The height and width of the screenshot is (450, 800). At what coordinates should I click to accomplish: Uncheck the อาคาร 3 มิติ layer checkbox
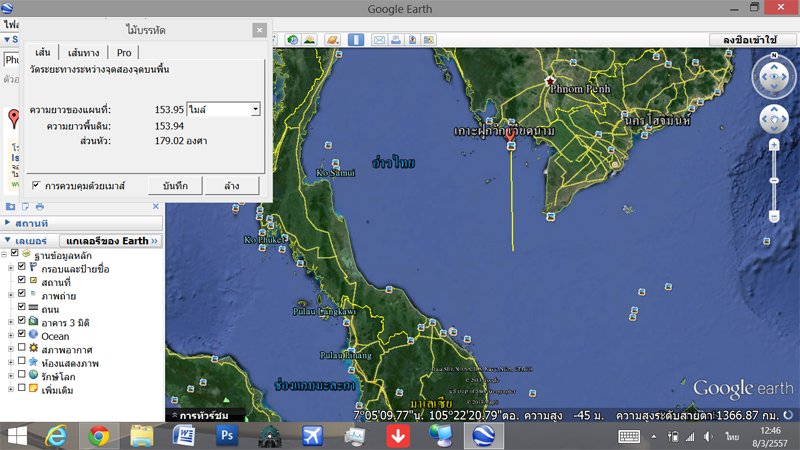(x=21, y=320)
